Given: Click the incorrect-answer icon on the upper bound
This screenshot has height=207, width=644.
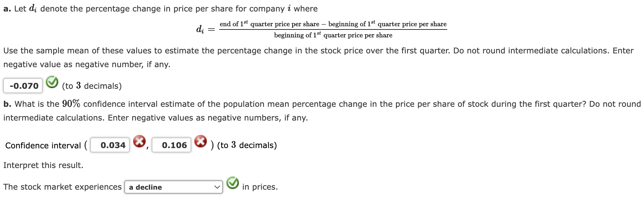Looking at the screenshot, I should point(201,141).
